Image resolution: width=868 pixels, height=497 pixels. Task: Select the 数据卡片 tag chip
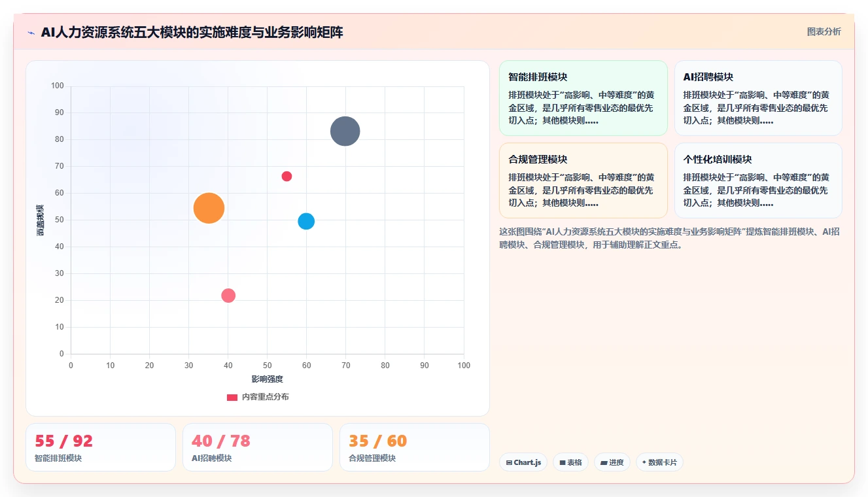(x=659, y=462)
